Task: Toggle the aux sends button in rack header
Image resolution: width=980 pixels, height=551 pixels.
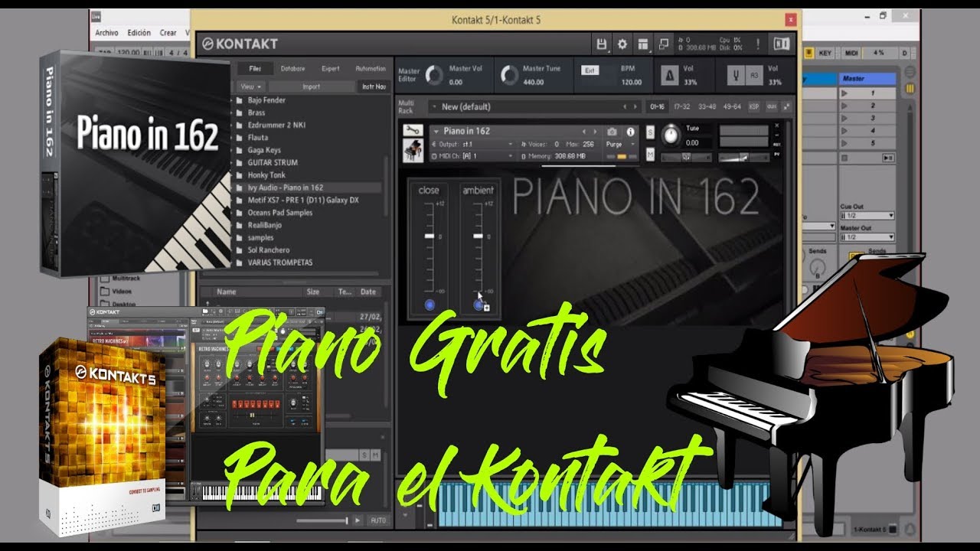Action: click(771, 106)
